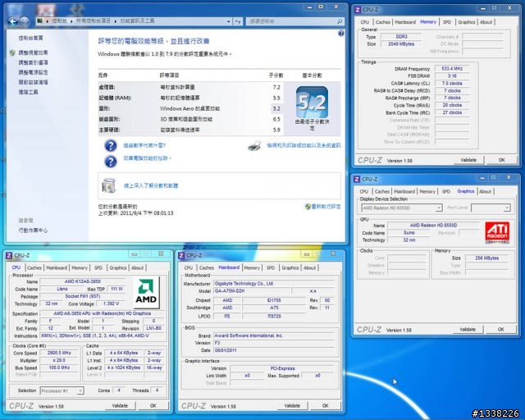Click the GA-A75M-D2H model field

[x=252, y=291]
